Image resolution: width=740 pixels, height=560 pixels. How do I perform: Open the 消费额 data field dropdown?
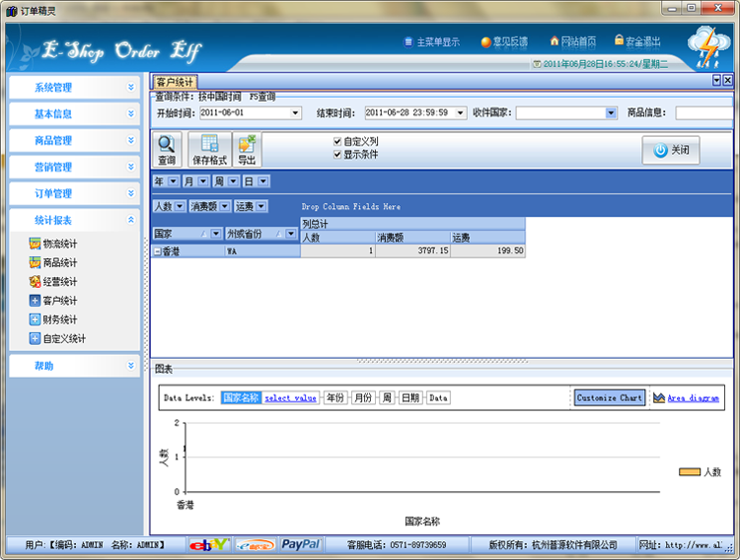[x=225, y=206]
